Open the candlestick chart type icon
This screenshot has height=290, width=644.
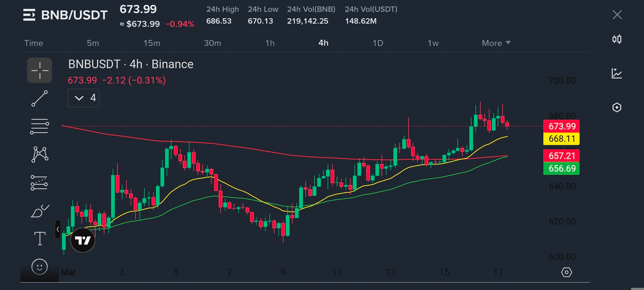pos(617,39)
